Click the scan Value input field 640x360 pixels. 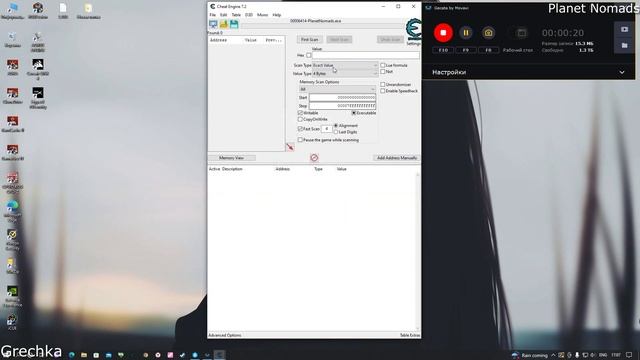click(x=365, y=55)
